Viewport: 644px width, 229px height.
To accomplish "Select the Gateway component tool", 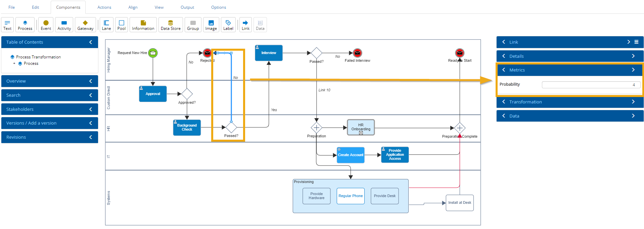I will [x=85, y=25].
